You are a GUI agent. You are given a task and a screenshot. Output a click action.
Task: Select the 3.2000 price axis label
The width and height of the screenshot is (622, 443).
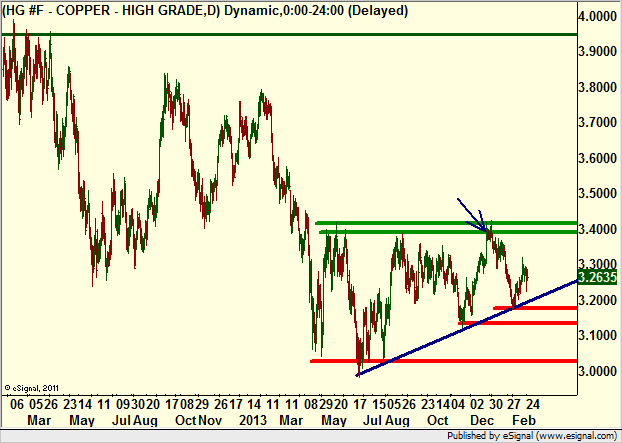[x=597, y=300]
